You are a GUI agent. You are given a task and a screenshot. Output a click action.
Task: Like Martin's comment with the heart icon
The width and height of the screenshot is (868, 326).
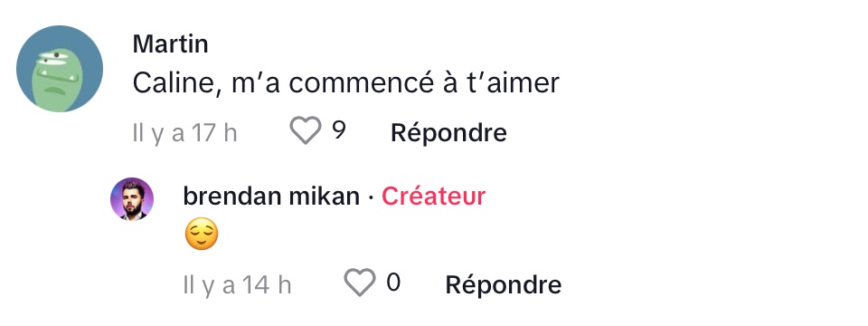pos(306,130)
